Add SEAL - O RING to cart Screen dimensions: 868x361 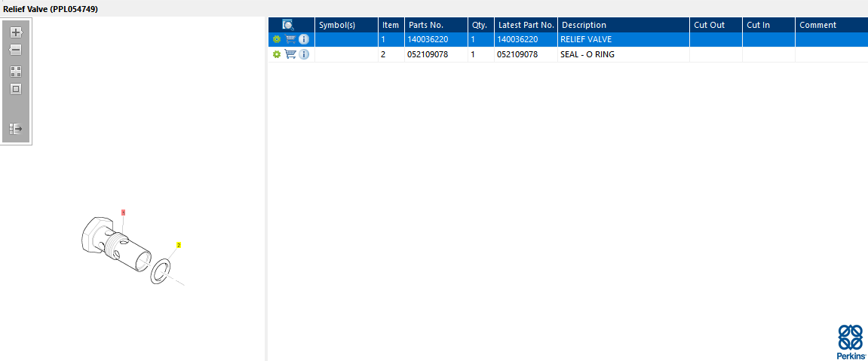click(x=290, y=54)
